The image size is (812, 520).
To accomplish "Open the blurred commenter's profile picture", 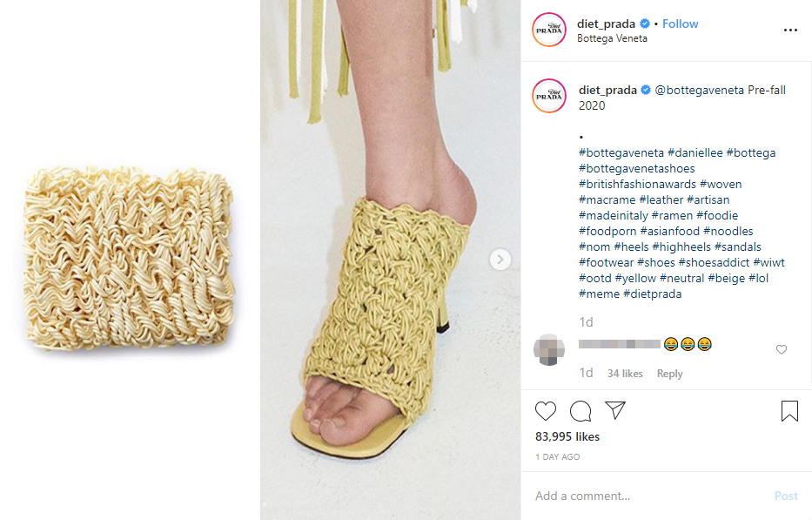I will [549, 350].
